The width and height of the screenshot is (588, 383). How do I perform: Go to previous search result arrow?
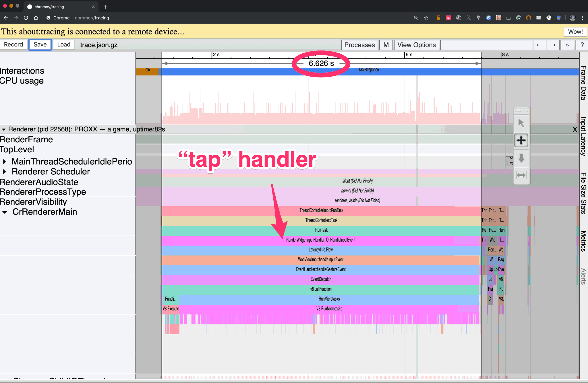539,45
